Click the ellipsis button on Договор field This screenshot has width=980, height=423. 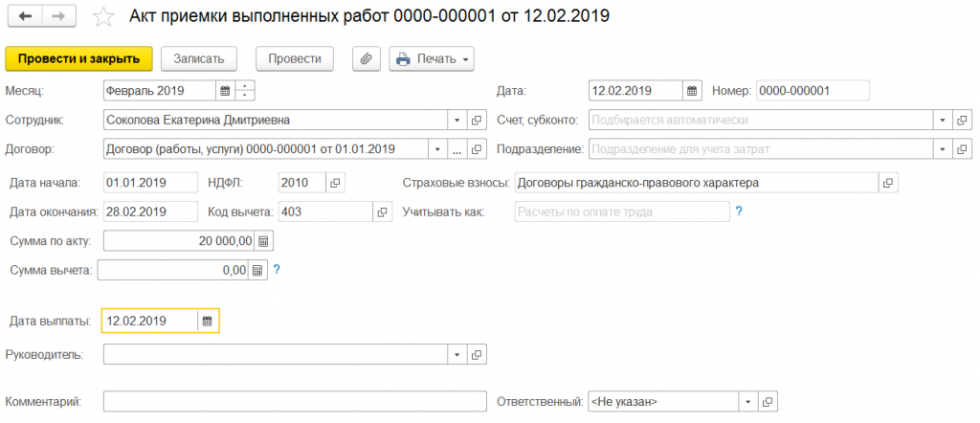click(457, 150)
